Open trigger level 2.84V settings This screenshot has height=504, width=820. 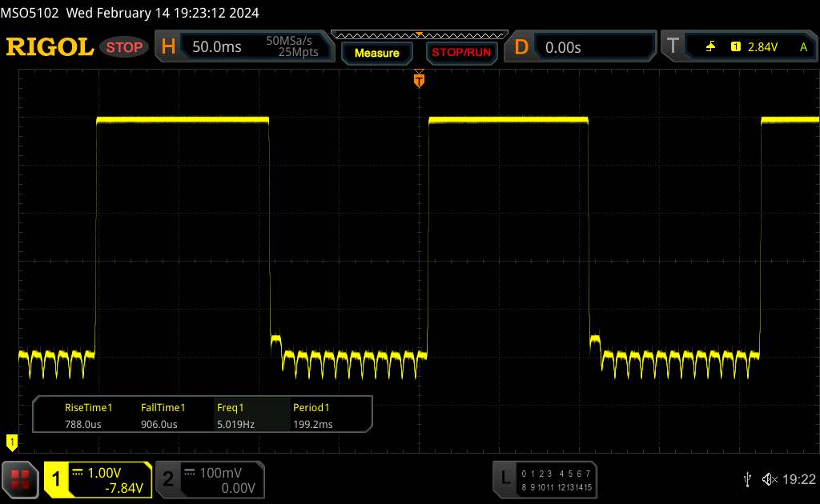click(x=762, y=47)
